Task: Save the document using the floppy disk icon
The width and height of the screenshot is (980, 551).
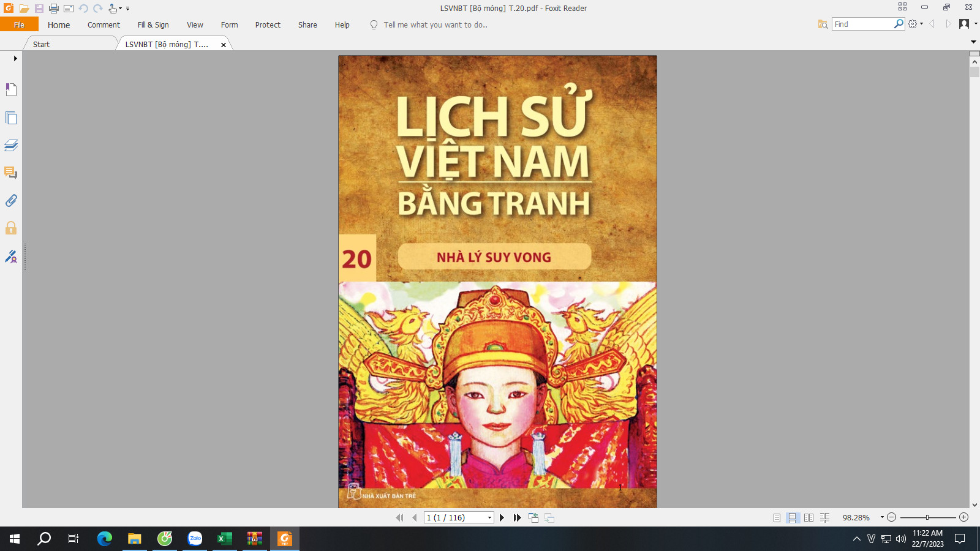Action: [x=39, y=9]
